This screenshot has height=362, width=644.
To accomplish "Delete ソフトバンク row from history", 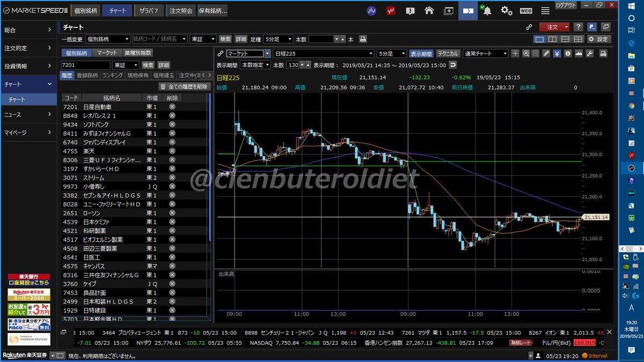I will 172,124.
